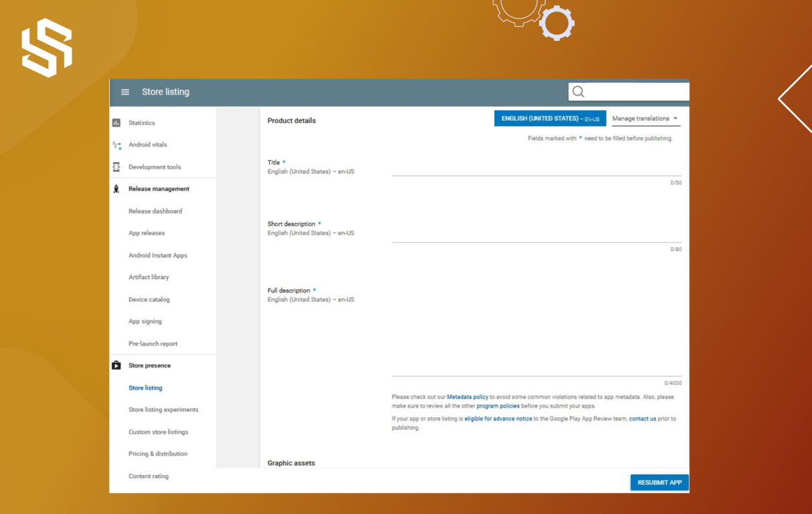Open the program policies link
Image resolution: width=812 pixels, height=514 pixels.
[x=497, y=406]
